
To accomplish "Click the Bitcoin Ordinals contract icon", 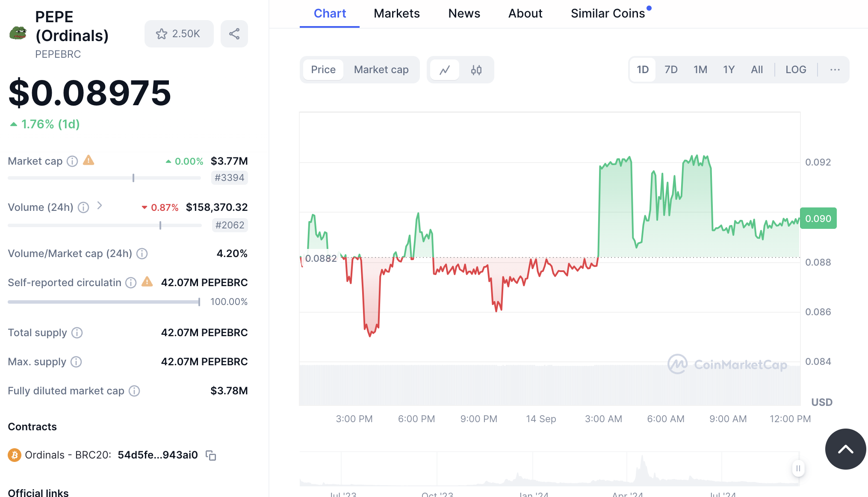I will click(x=15, y=455).
